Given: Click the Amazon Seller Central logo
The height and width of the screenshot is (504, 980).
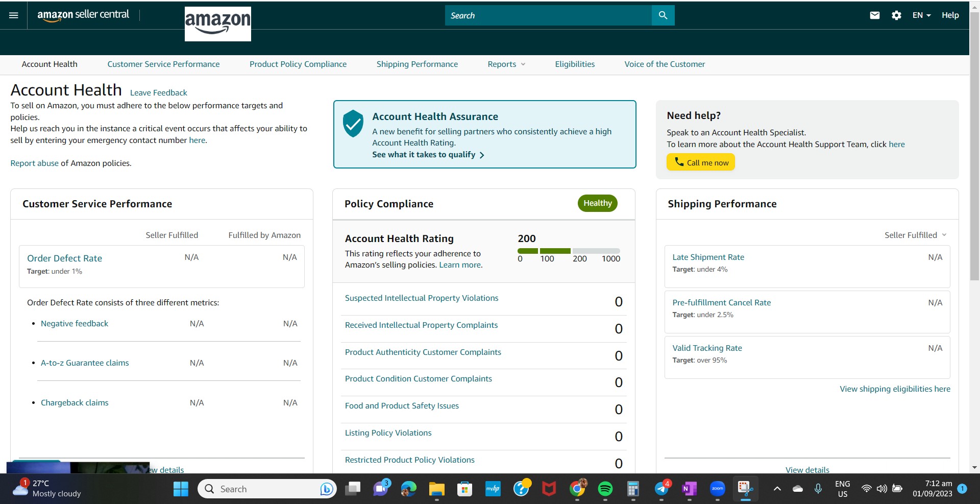Looking at the screenshot, I should (83, 15).
